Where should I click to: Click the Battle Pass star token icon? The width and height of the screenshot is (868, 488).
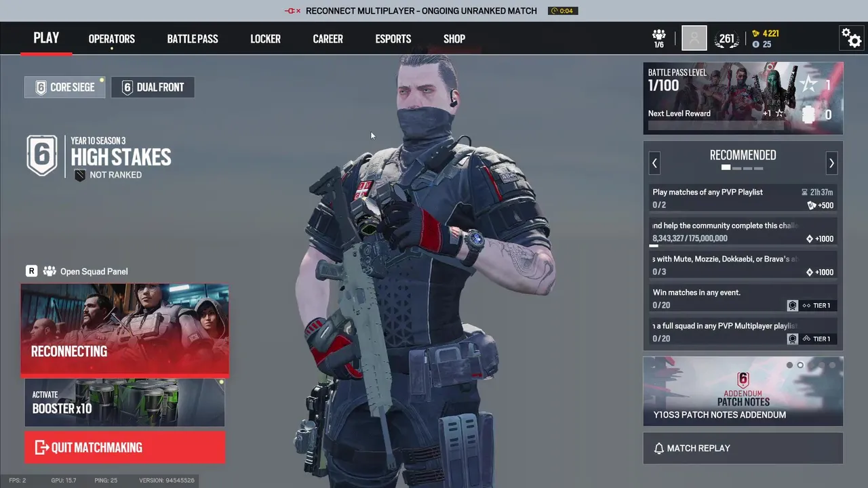click(x=808, y=85)
